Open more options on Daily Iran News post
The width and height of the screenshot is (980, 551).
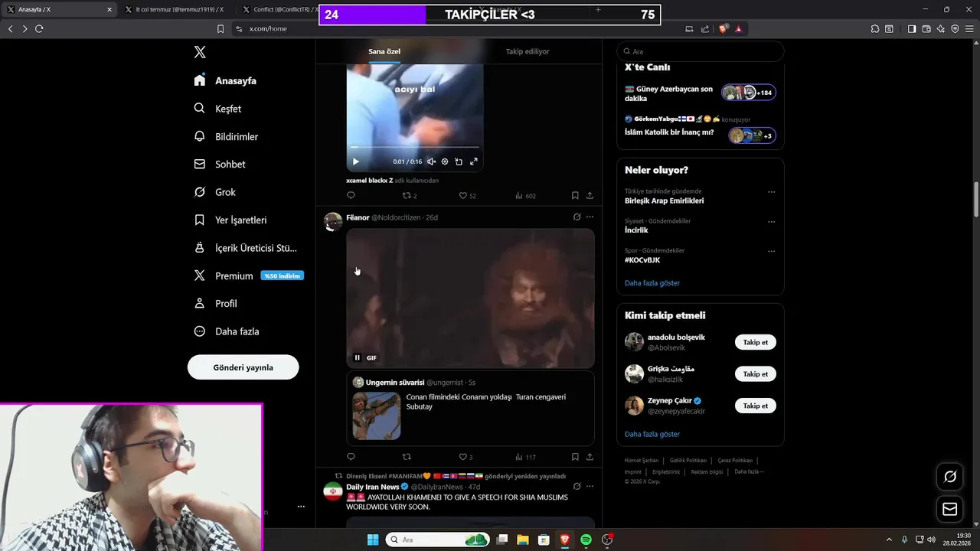tap(590, 486)
